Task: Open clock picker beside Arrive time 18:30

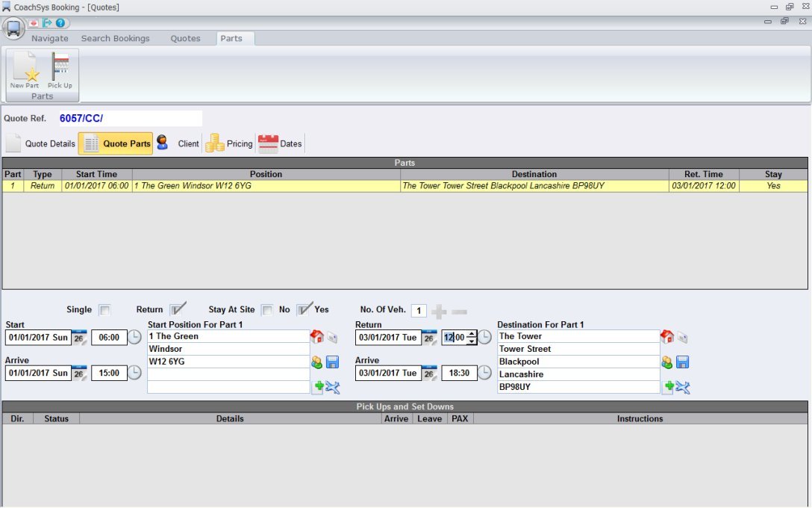Action: (x=484, y=373)
